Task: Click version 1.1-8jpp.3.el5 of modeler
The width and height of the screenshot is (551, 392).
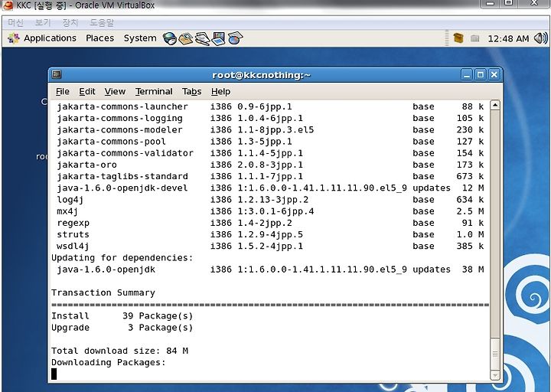Action: tap(275, 129)
